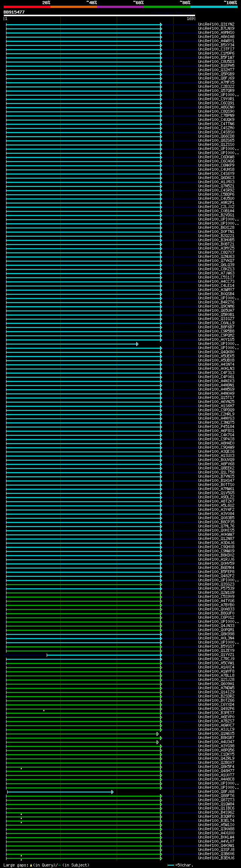Select hit label UniRef100_Q2NUG3
The height and width of the screenshot is (868, 241).
216,257
